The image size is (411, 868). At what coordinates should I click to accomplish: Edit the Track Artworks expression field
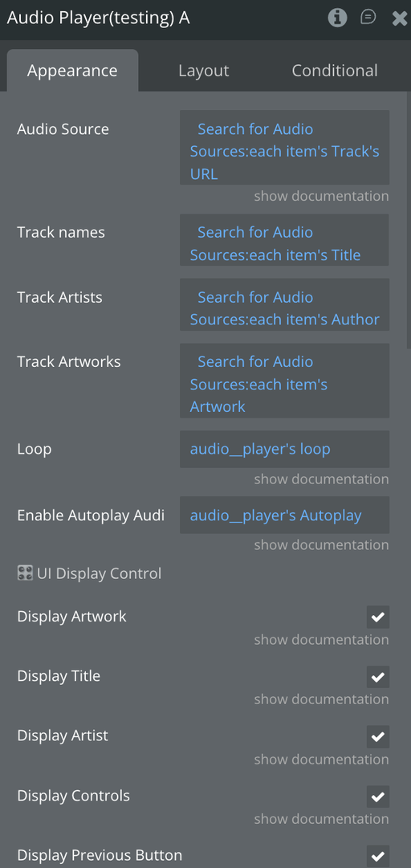click(284, 381)
